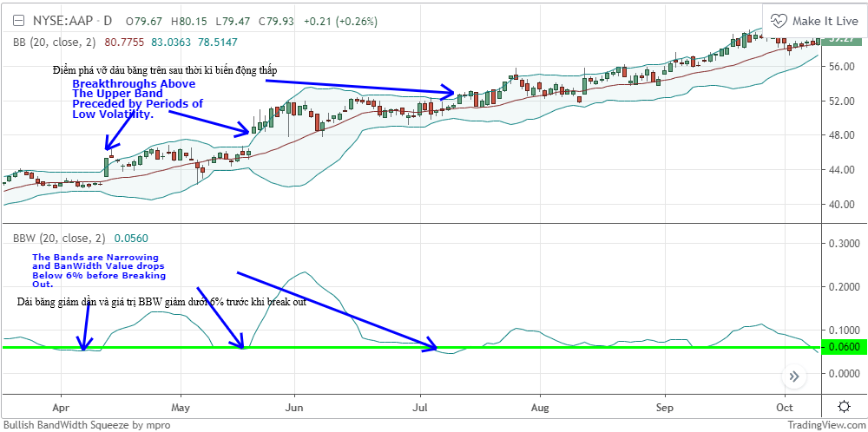Click the Bullish BandWidth Squeeze by mpro caption
This screenshot has width=868, height=432.
(x=87, y=425)
